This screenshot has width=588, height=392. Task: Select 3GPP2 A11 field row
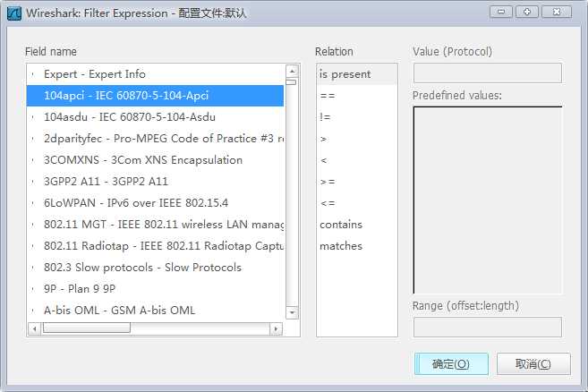[x=155, y=182]
